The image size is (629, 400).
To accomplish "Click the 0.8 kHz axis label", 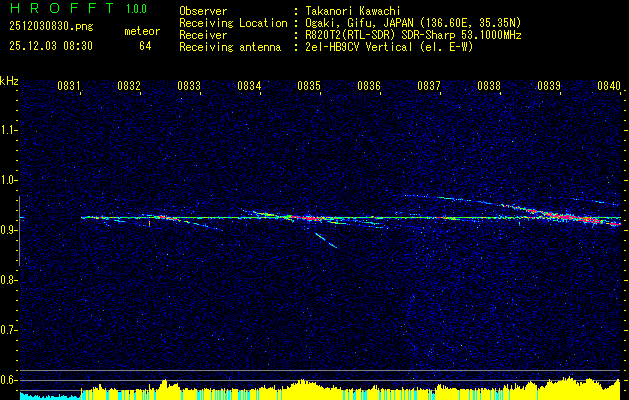I will tap(8, 280).
